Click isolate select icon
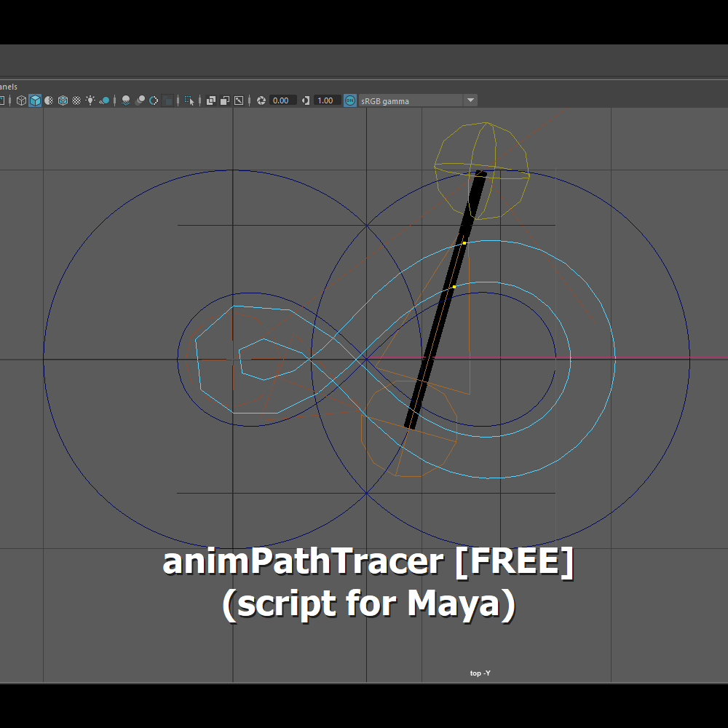 tap(189, 100)
